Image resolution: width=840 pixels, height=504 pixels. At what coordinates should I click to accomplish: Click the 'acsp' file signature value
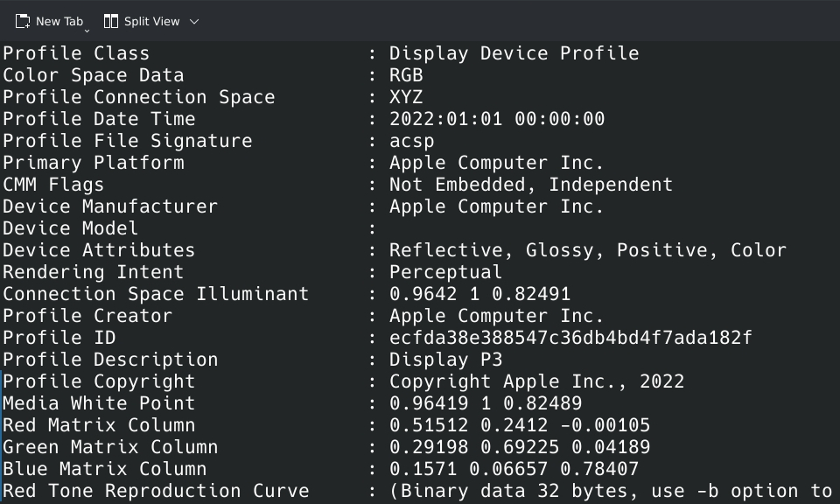click(411, 141)
